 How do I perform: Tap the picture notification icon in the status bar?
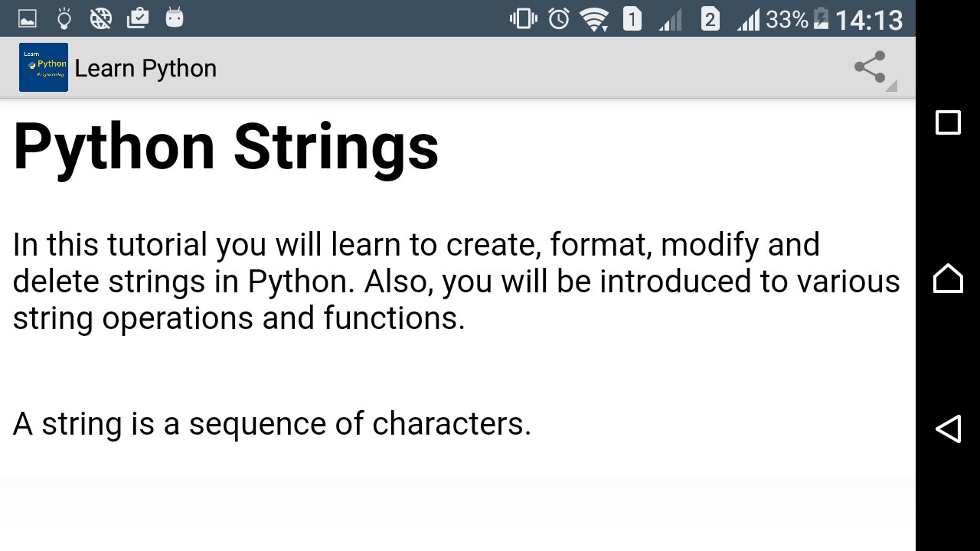pyautogui.click(x=28, y=18)
